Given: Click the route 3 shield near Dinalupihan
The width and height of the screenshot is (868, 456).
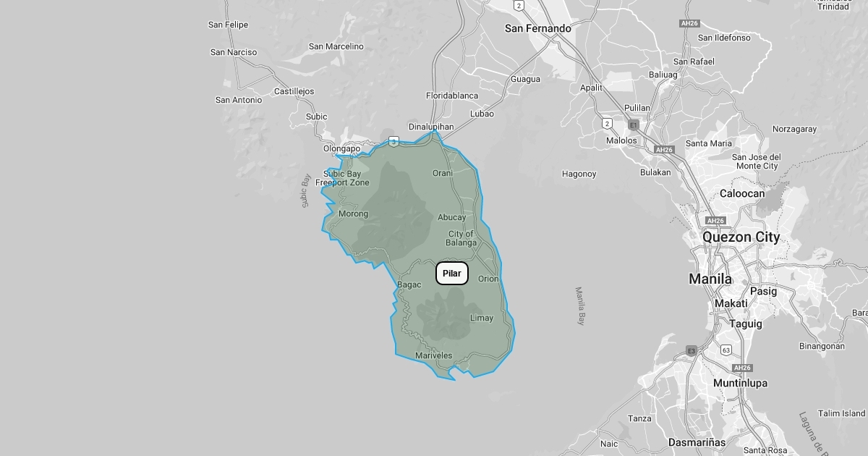Looking at the screenshot, I should pyautogui.click(x=393, y=141).
